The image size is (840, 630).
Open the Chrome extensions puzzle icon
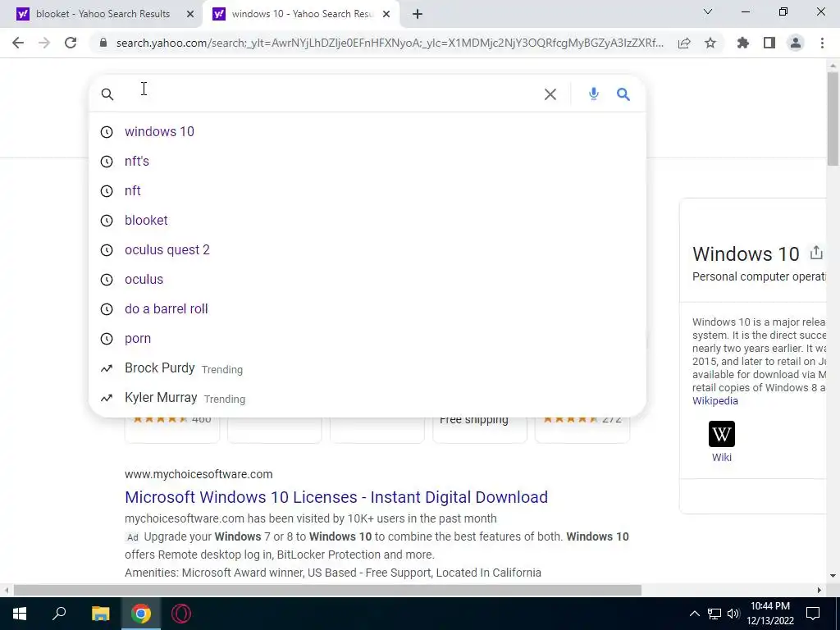(x=743, y=43)
